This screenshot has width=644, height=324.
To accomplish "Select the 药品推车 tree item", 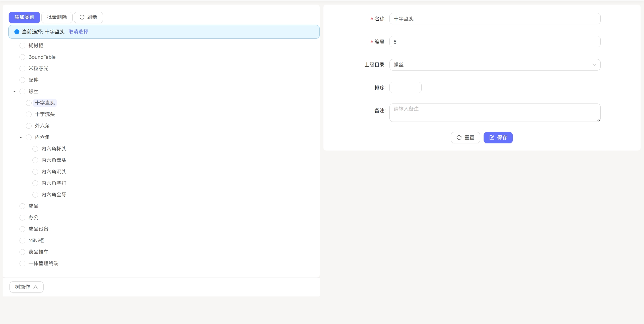I will [x=38, y=252].
